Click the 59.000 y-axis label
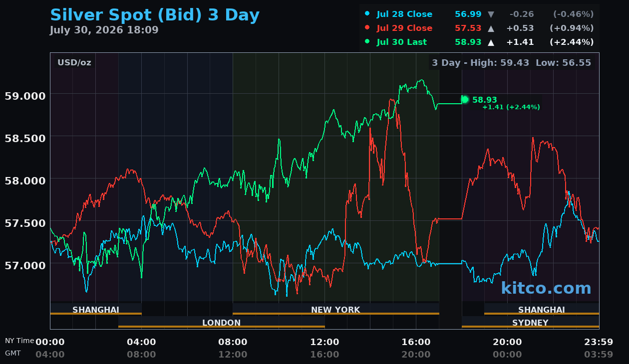This screenshot has width=629, height=364. (x=25, y=96)
